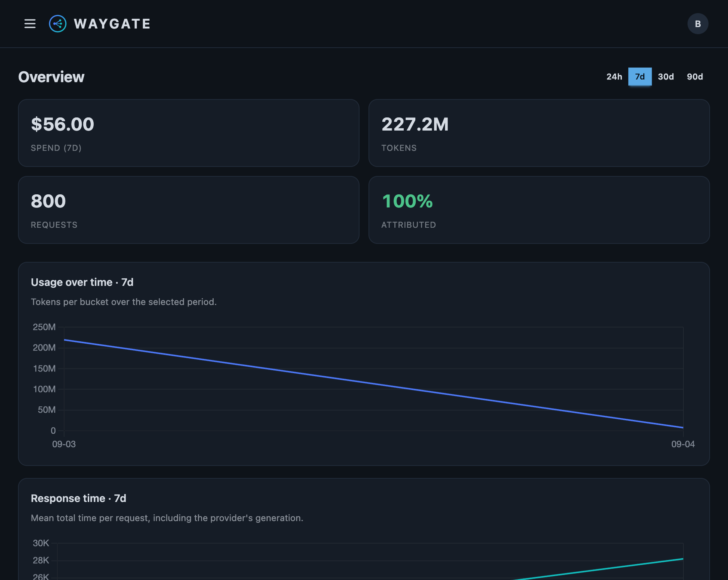Click the Overview page heading
This screenshot has height=580, width=728.
pos(51,77)
